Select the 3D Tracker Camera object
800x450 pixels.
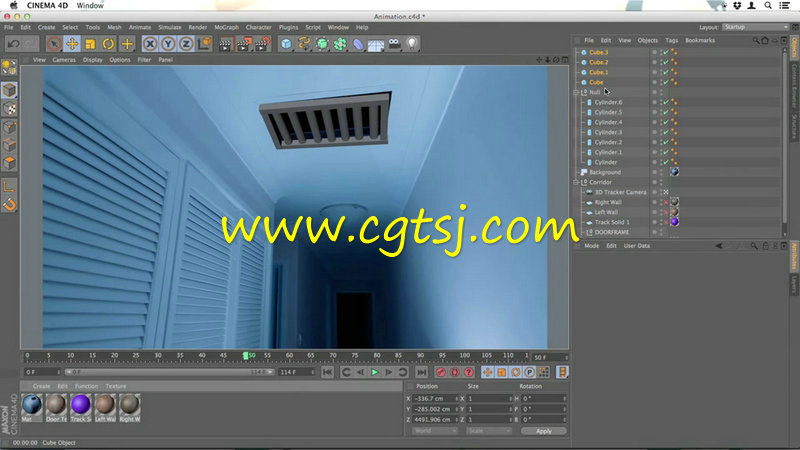620,192
